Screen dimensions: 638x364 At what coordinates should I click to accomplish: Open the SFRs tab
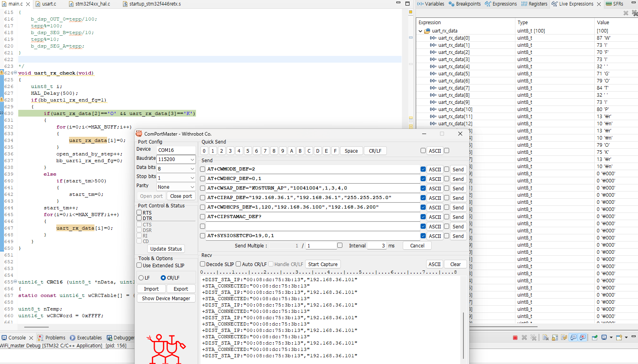[615, 4]
